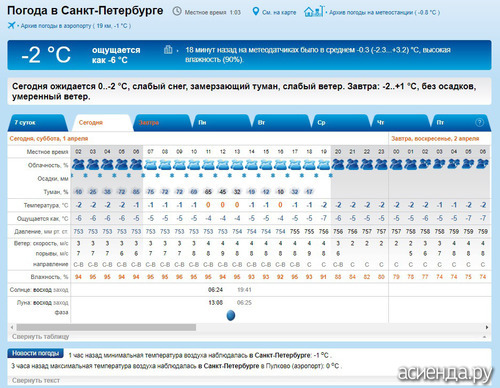Click the right arrow of the horizontal scrollbar

point(487,327)
